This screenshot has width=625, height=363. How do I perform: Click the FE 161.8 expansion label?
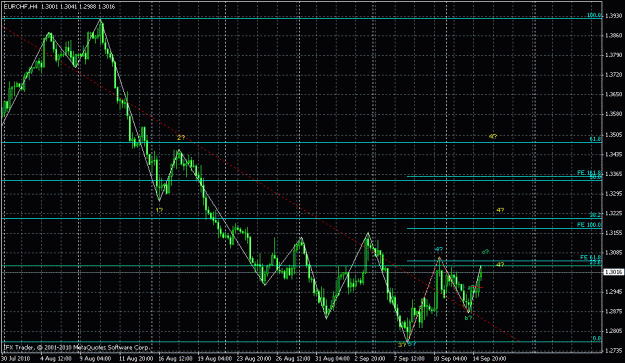click(x=589, y=173)
